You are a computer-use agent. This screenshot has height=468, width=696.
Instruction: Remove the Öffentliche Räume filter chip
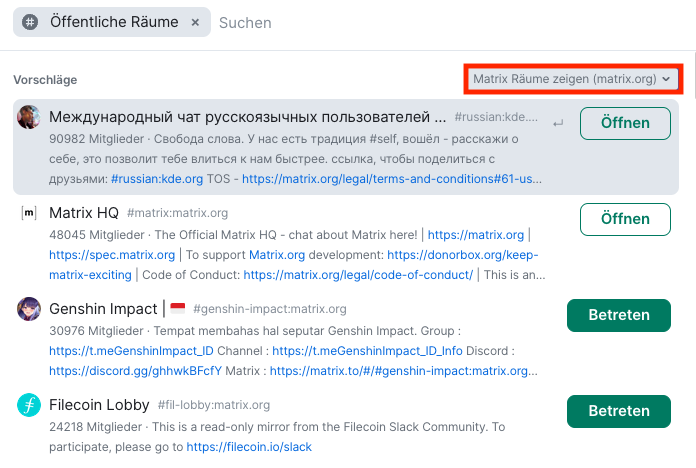point(195,22)
